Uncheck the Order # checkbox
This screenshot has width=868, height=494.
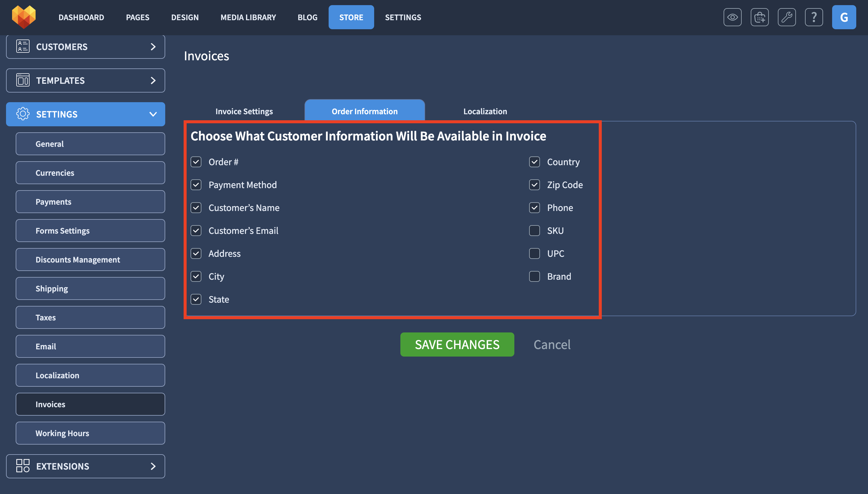tap(196, 162)
